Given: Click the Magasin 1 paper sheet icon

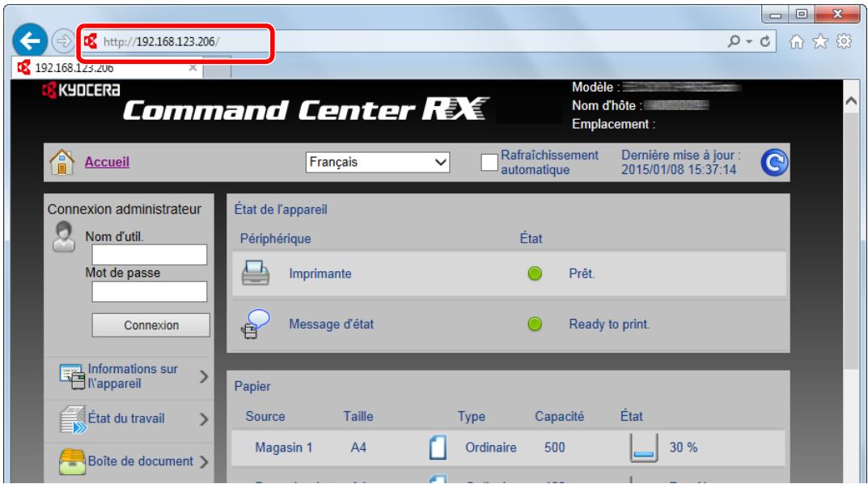Looking at the screenshot, I should point(438,448).
